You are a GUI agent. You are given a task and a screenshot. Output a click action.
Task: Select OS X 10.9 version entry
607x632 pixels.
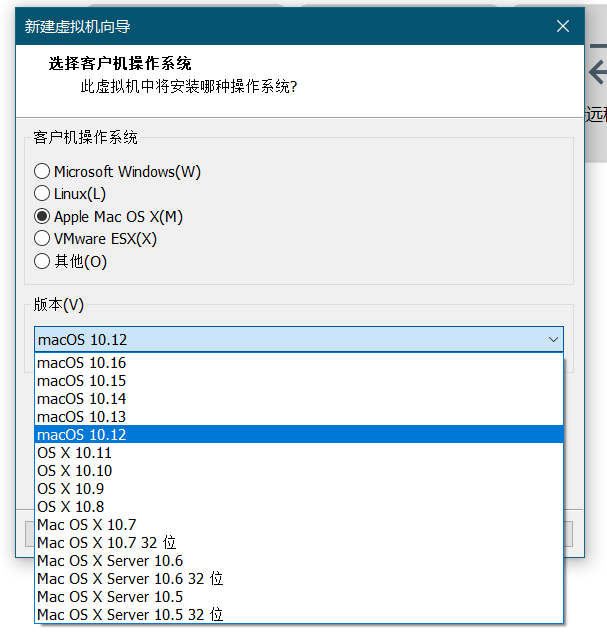[299, 489]
